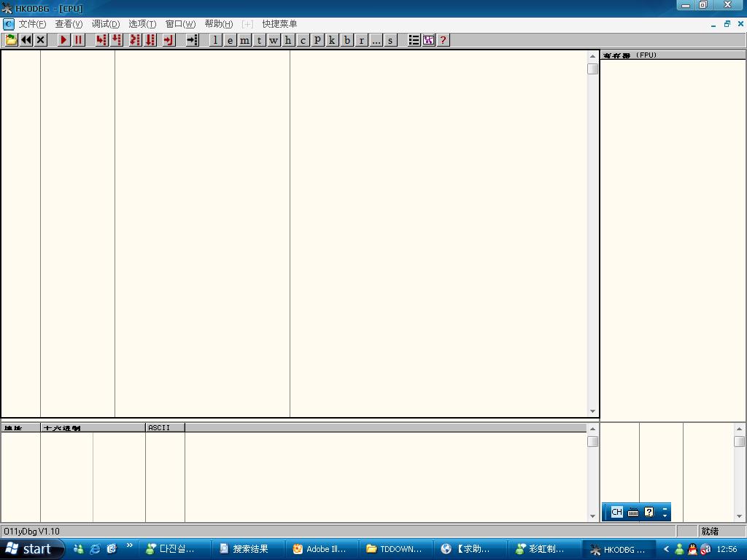Click the 地址 column header in dump pane

[20, 427]
